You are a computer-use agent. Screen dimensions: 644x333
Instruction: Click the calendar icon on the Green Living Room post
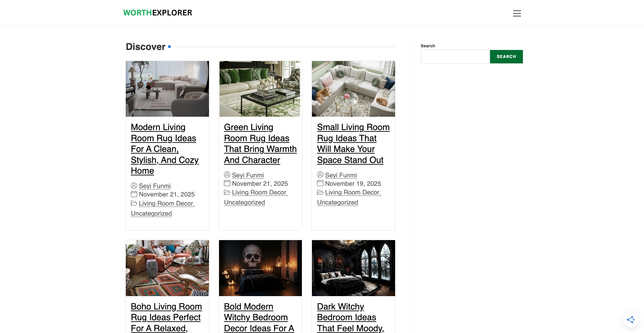tap(227, 183)
